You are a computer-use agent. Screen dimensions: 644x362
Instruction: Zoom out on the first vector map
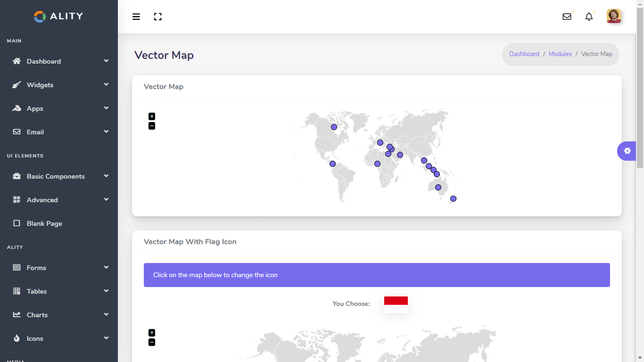152,126
